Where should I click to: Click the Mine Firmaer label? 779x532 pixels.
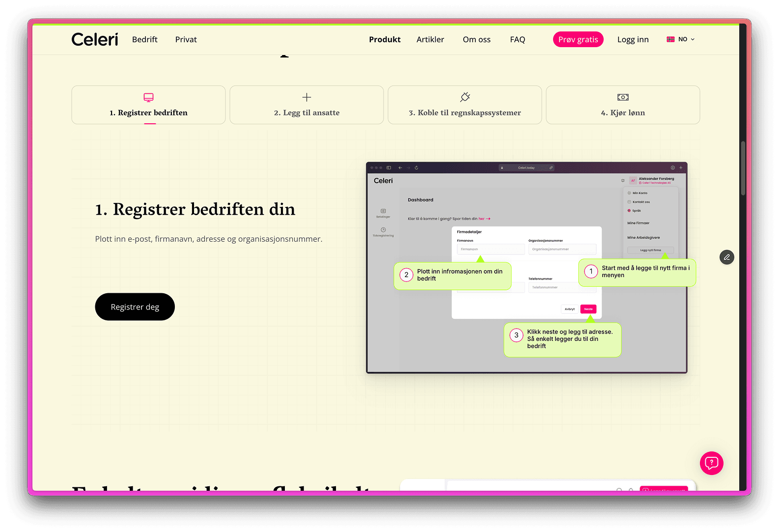(638, 223)
